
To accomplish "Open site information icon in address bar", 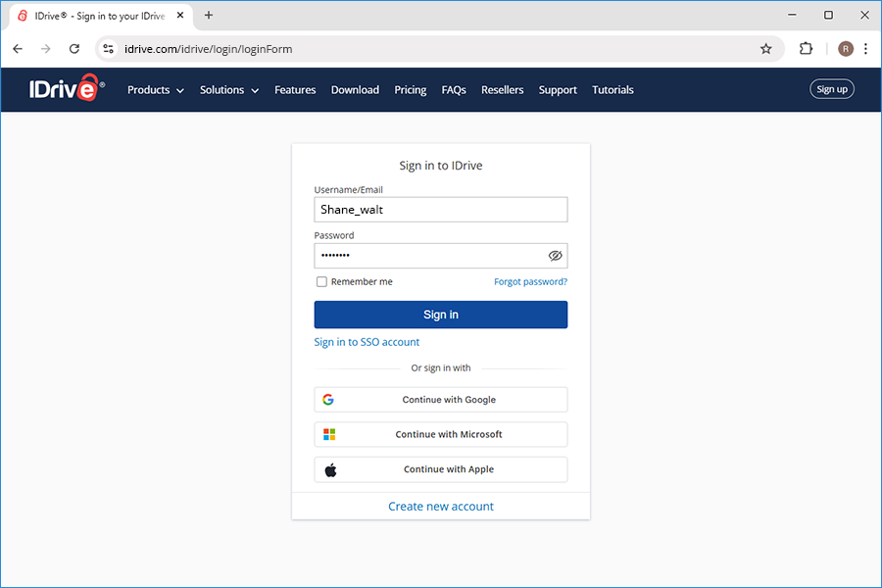I will tap(109, 49).
